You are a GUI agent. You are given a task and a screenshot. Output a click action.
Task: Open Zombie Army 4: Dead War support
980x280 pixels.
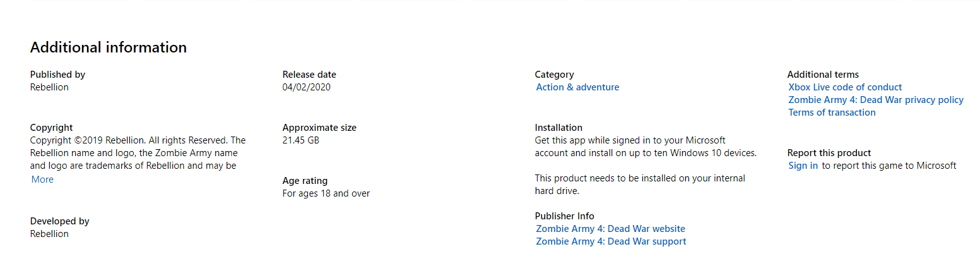(611, 241)
